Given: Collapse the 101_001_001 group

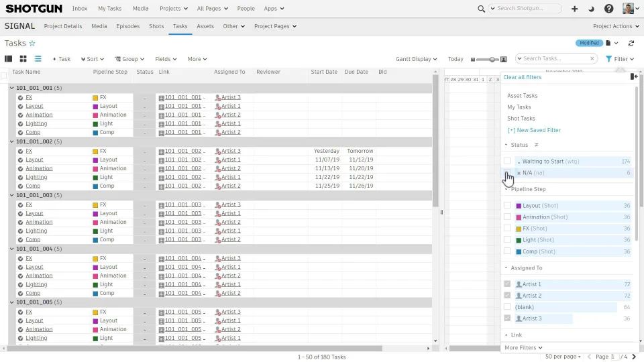Looking at the screenshot, I should click(11, 88).
